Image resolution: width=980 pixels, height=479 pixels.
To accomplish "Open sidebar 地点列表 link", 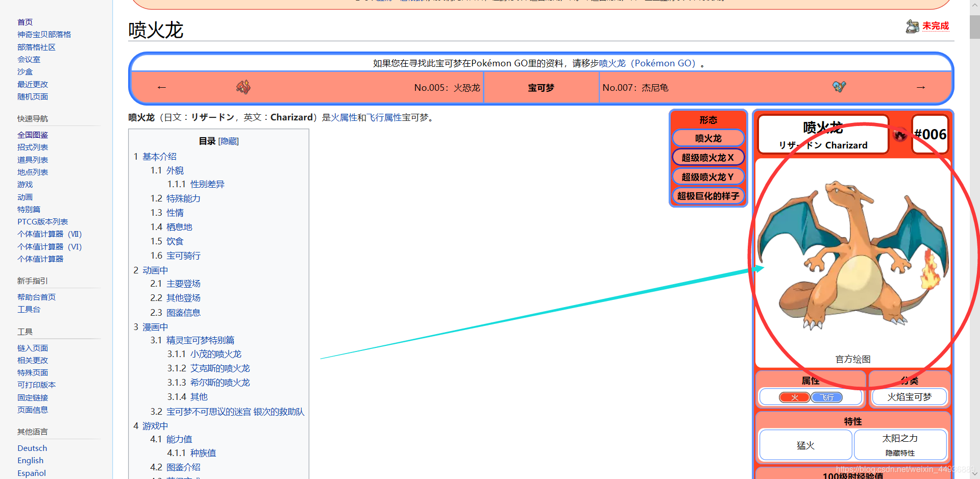I will pyautogui.click(x=33, y=172).
